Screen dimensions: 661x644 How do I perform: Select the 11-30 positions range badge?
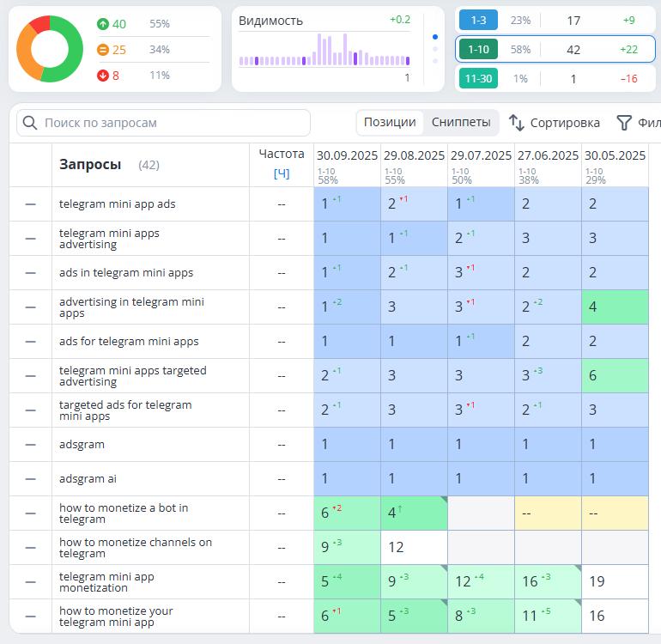(478, 78)
